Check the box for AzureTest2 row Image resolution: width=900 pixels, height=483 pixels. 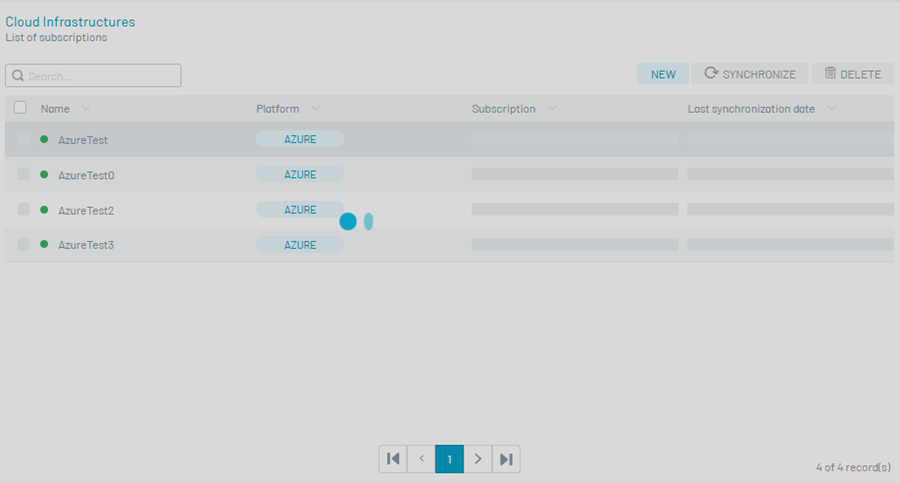click(x=23, y=209)
